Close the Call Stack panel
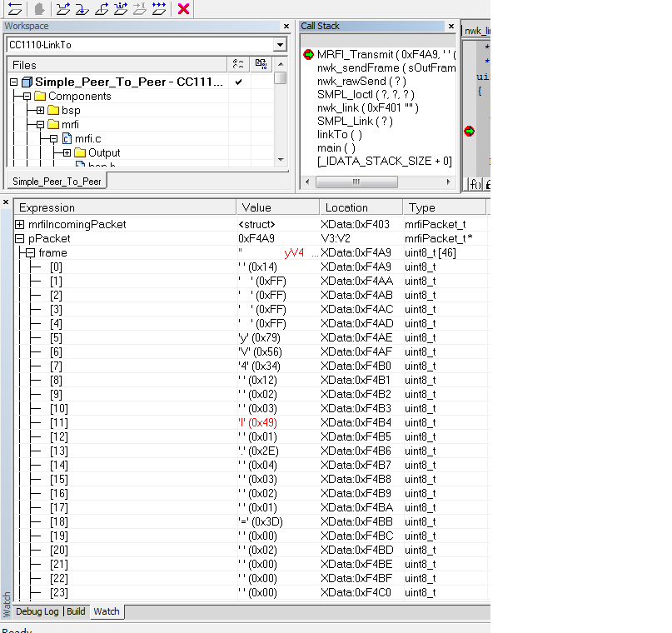 click(452, 27)
